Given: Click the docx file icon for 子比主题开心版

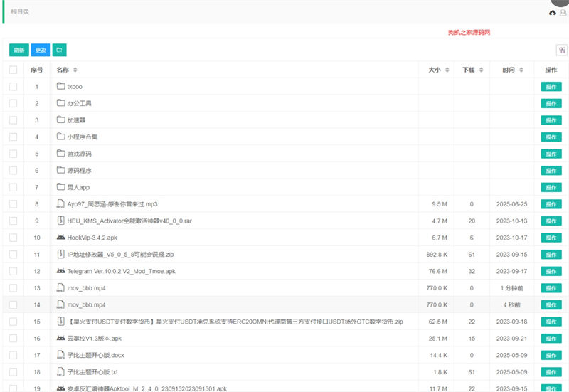Looking at the screenshot, I should (60, 355).
